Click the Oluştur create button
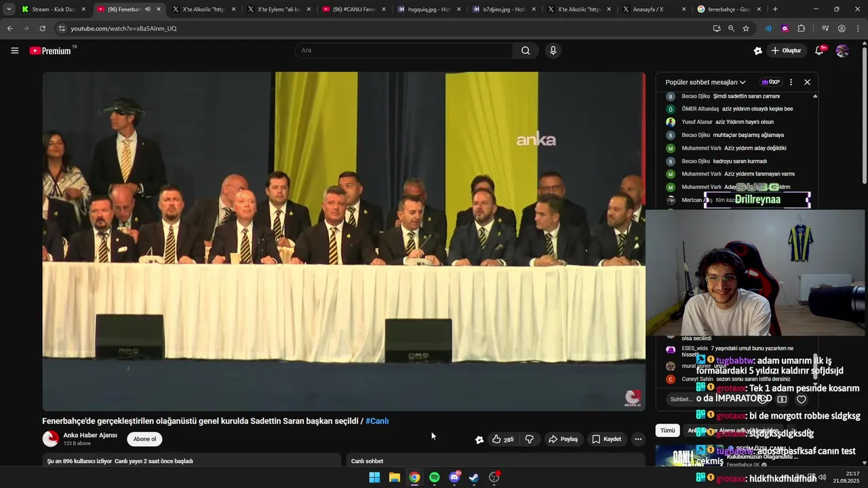 786,50
